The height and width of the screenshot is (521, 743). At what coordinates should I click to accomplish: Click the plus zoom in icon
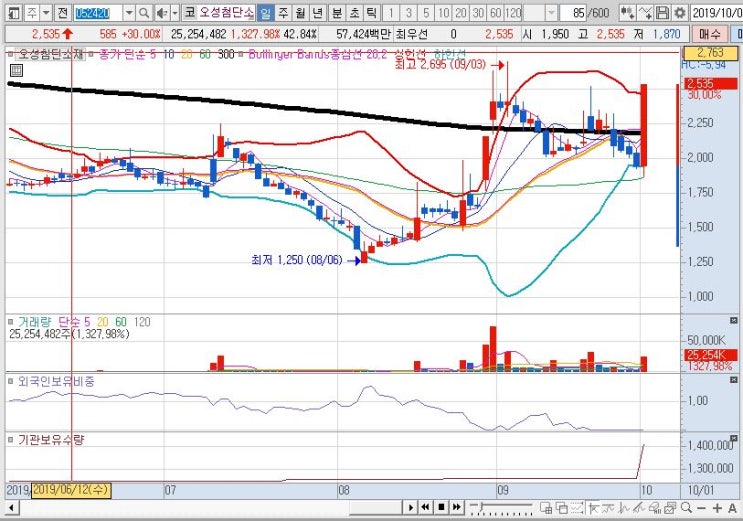click(x=717, y=508)
